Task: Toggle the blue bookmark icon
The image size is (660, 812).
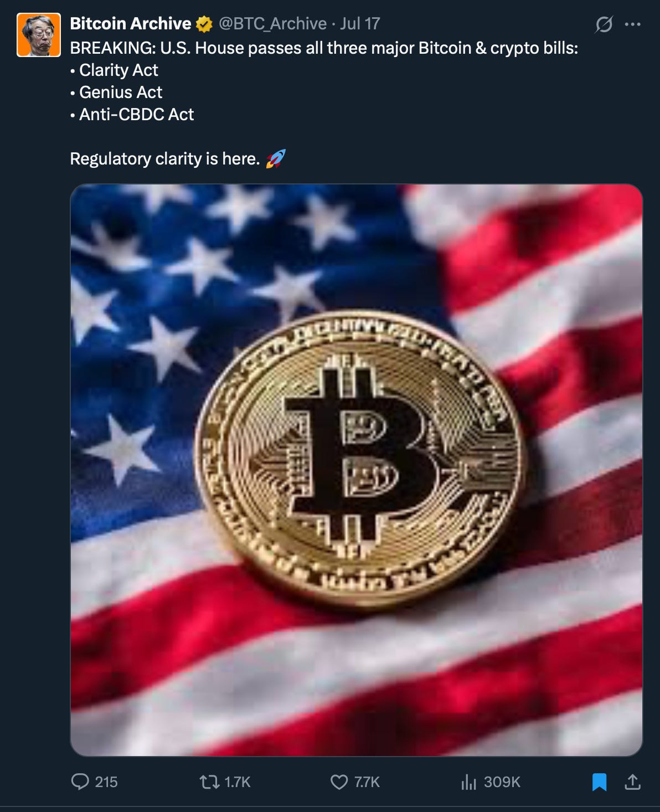Action: click(599, 782)
